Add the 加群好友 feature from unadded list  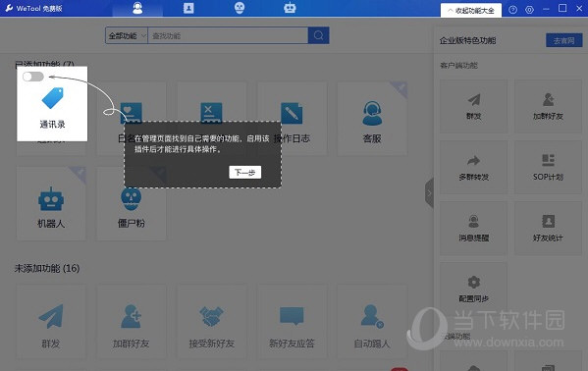tap(132, 322)
